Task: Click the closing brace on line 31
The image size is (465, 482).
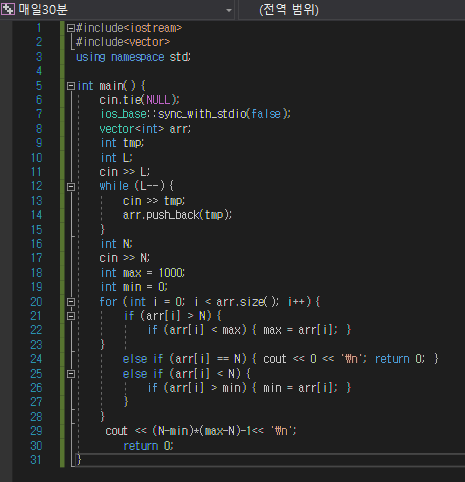Action: click(79, 460)
